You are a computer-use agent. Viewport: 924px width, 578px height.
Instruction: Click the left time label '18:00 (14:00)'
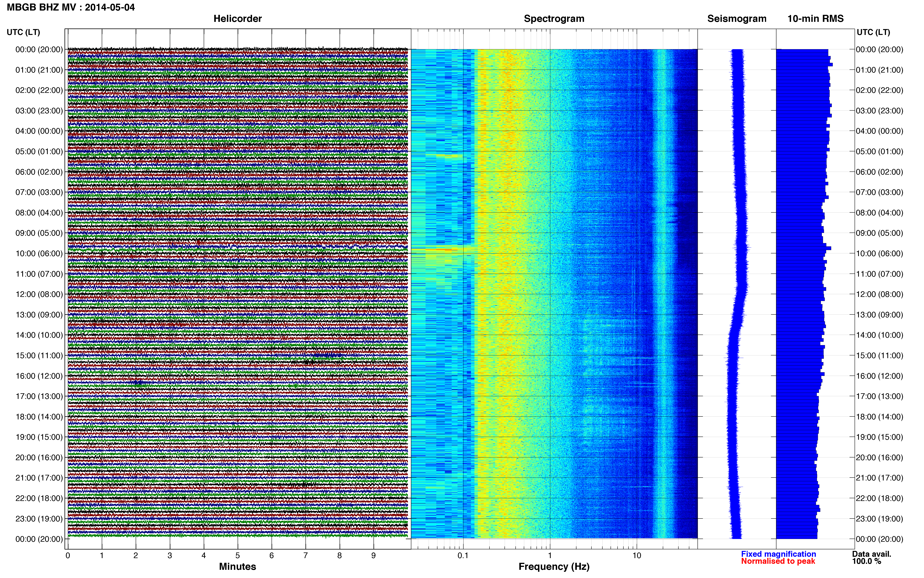[39, 417]
